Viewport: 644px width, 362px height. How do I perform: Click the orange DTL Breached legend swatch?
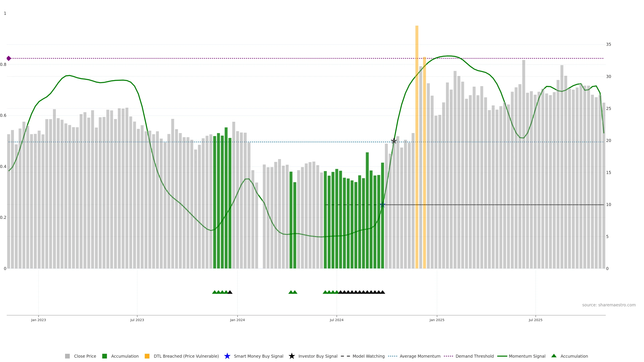click(147, 356)
